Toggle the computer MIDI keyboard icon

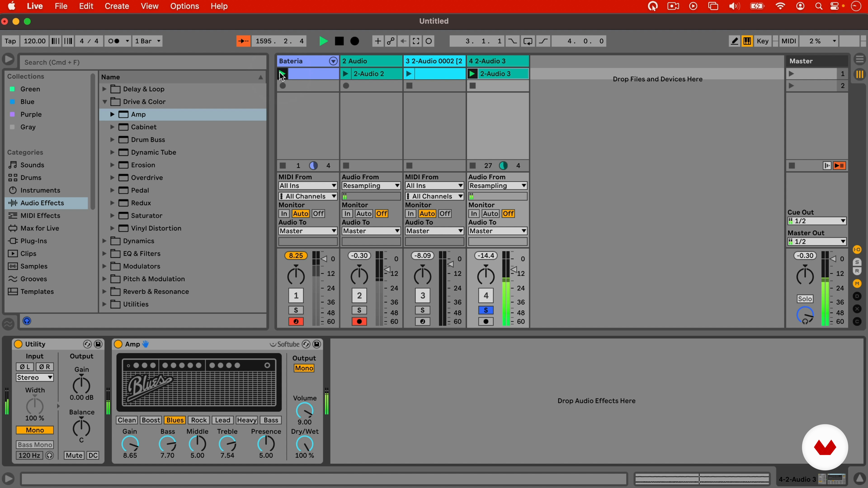point(747,41)
